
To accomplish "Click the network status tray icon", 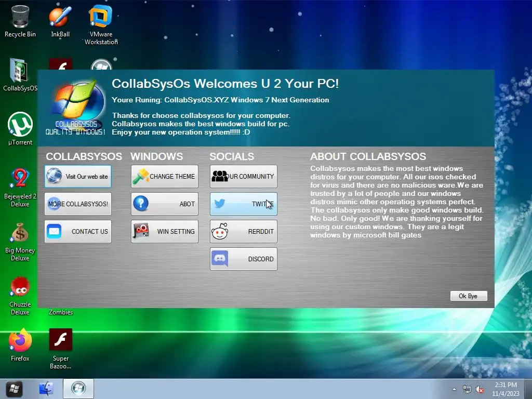I will tap(467, 390).
